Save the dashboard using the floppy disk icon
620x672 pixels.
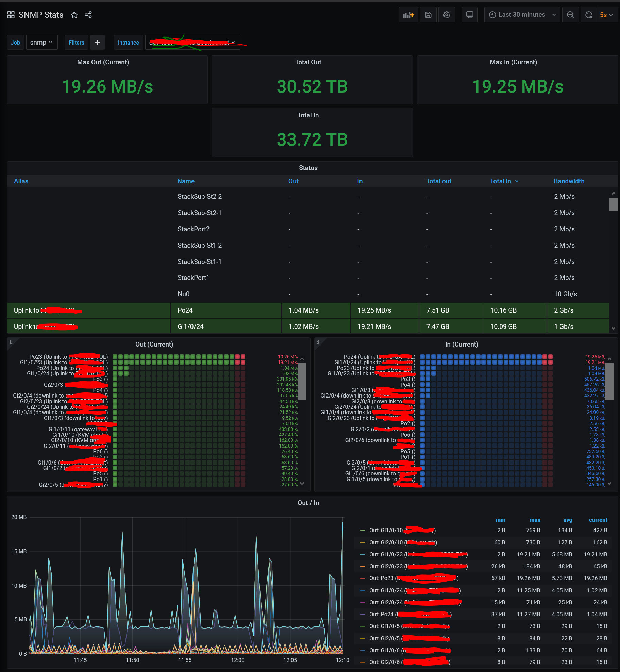coord(428,15)
